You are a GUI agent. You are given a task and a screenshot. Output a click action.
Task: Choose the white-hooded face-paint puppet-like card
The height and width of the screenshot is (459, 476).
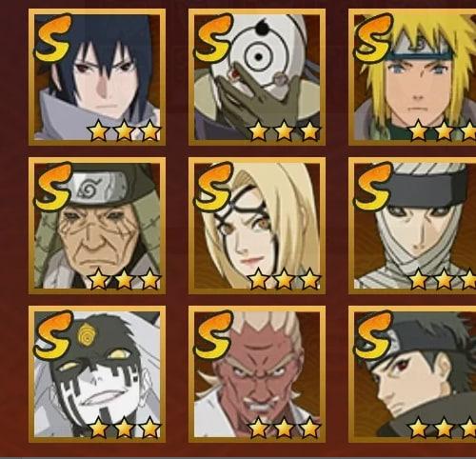click(x=97, y=374)
